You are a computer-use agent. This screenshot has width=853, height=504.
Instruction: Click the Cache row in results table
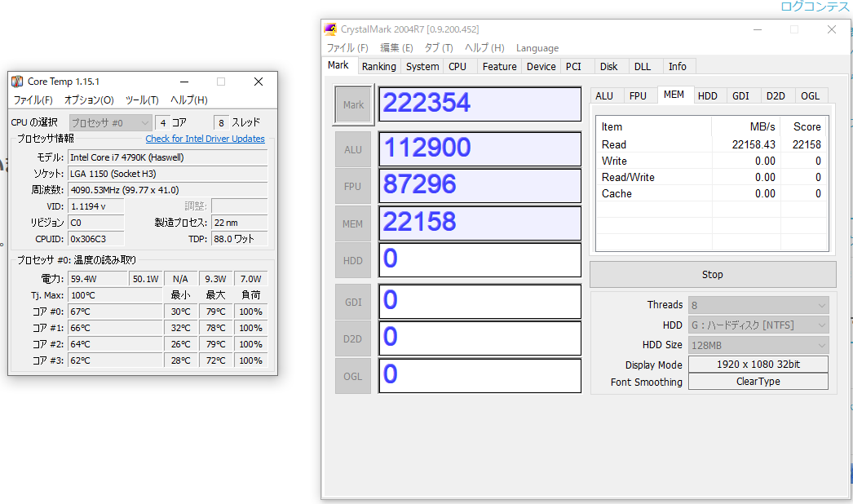[712, 194]
